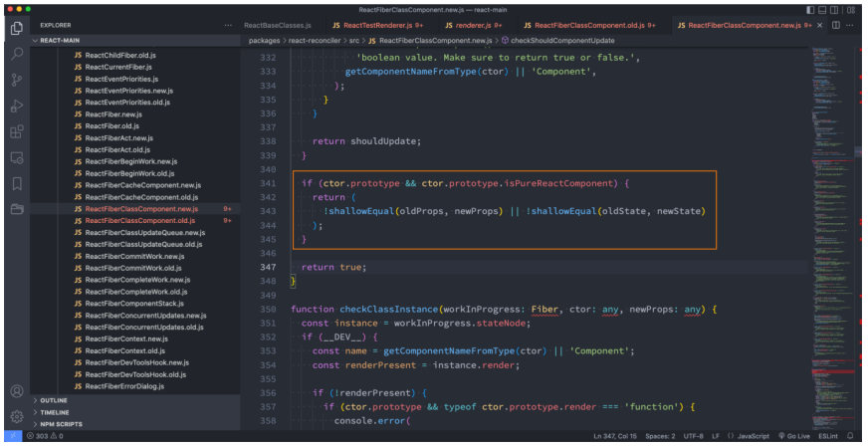Click the Accounts icon in activity bar
The width and height of the screenshot is (868, 447).
[x=16, y=391]
